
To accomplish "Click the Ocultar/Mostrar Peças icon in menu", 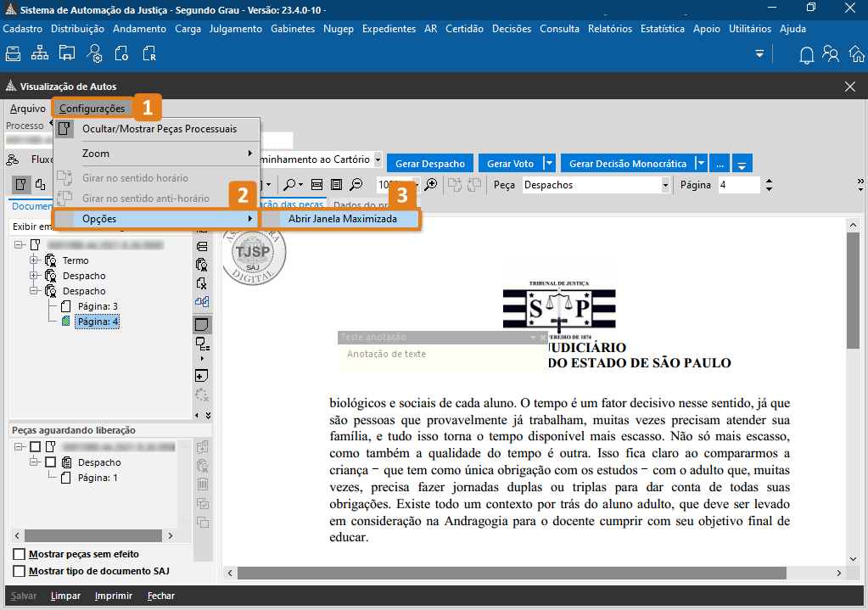I will click(64, 129).
